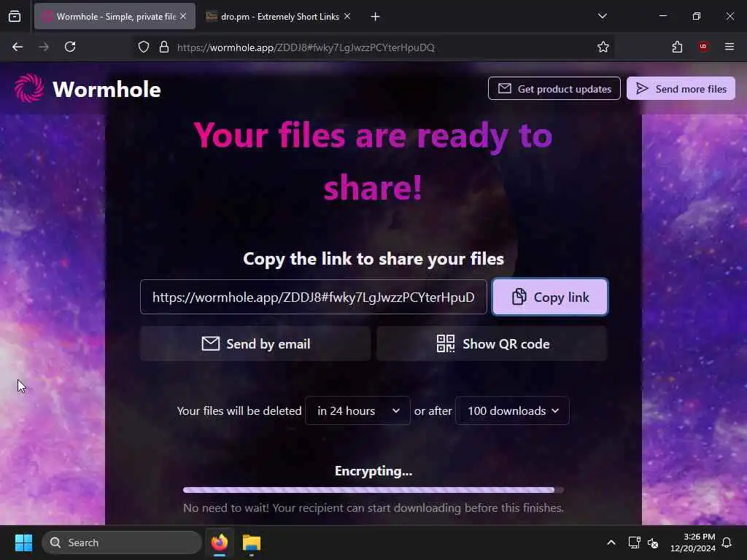Image resolution: width=747 pixels, height=560 pixels.
Task: Click the network display tray icon
Action: (x=634, y=542)
